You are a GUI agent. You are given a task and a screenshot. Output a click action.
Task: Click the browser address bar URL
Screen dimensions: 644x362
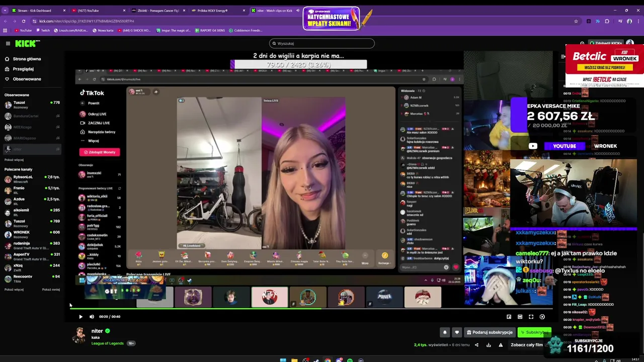87,21
